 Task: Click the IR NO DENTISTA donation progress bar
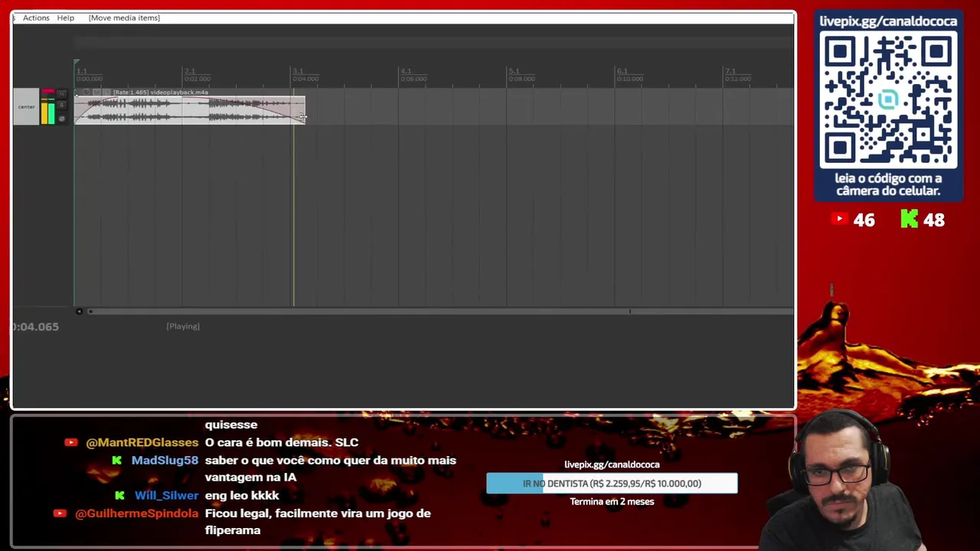click(612, 484)
